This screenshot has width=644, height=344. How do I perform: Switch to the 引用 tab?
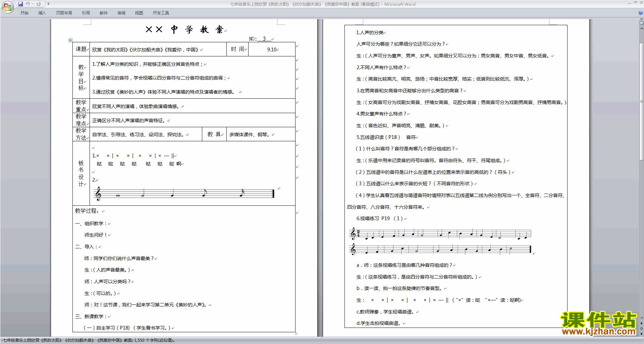tap(86, 13)
